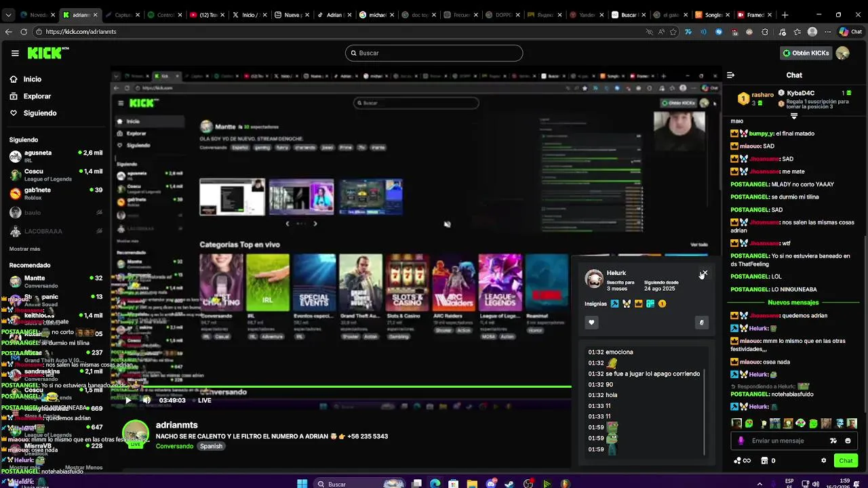This screenshot has width=868, height=488.
Task: Click Helurk's orange coin badge
Action: [x=662, y=304]
